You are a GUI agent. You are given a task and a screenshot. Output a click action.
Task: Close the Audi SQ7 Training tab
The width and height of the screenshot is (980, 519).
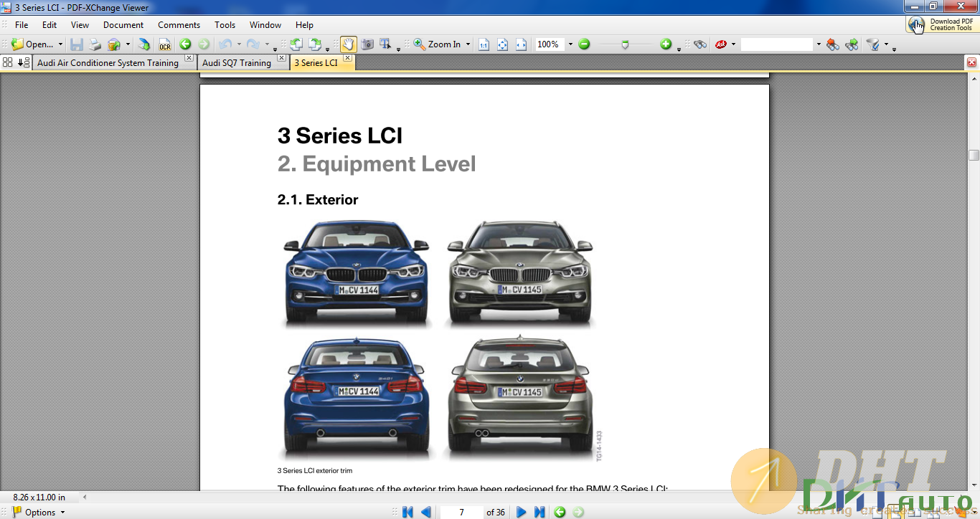click(x=281, y=58)
